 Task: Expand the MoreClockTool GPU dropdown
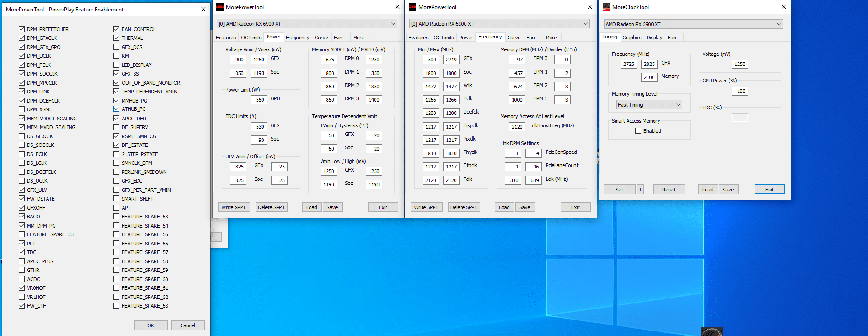pos(693,24)
